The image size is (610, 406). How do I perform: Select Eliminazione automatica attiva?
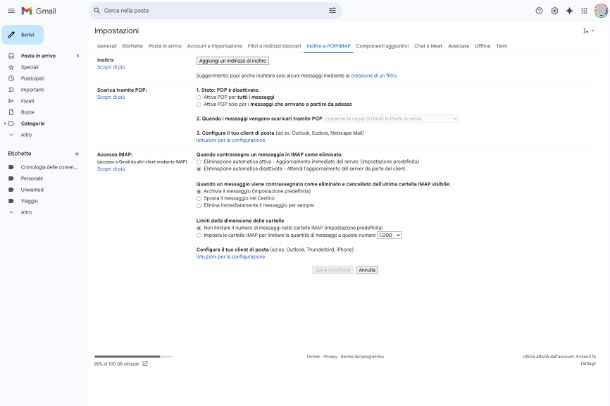(x=199, y=162)
